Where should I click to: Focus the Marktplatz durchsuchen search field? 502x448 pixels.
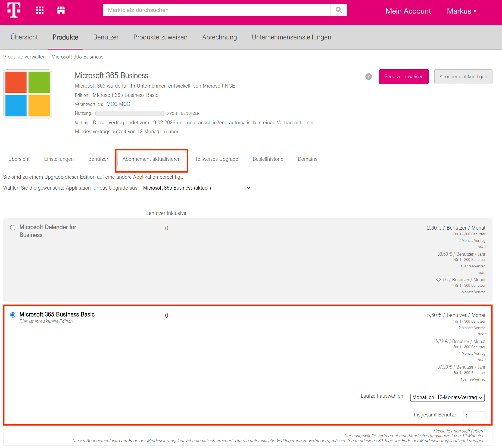[x=216, y=10]
